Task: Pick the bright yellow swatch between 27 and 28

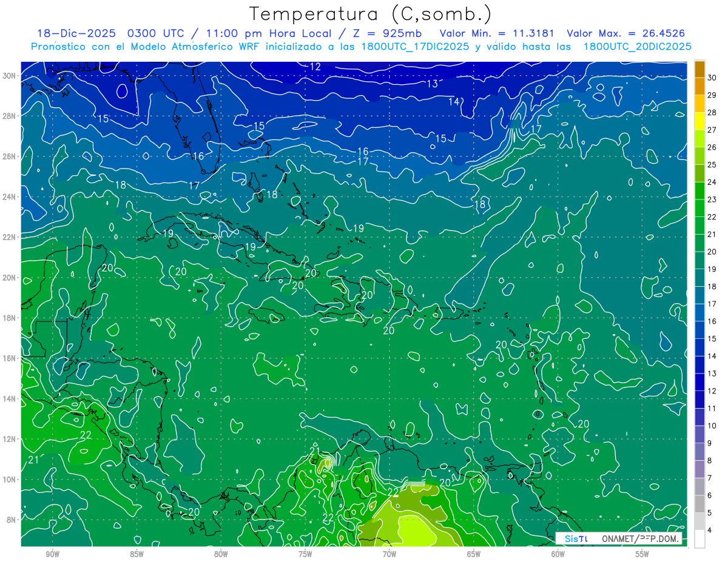Action: pos(699,121)
